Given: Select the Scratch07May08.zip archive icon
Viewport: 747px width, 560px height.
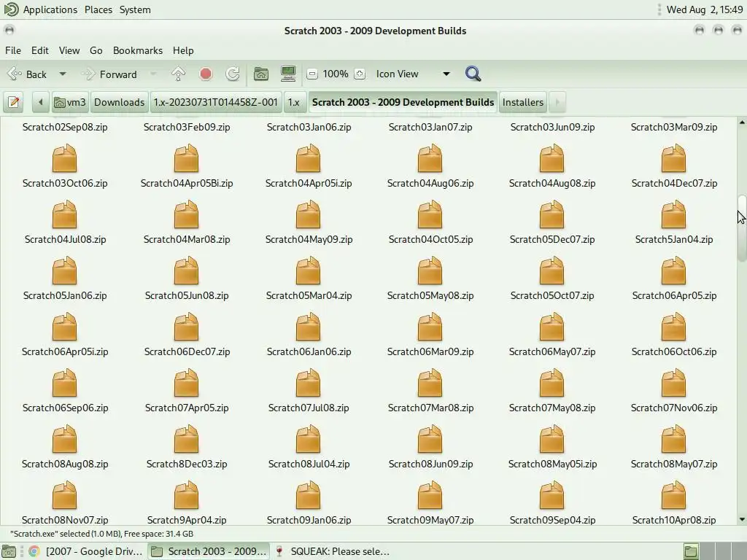Looking at the screenshot, I should coord(552,383).
